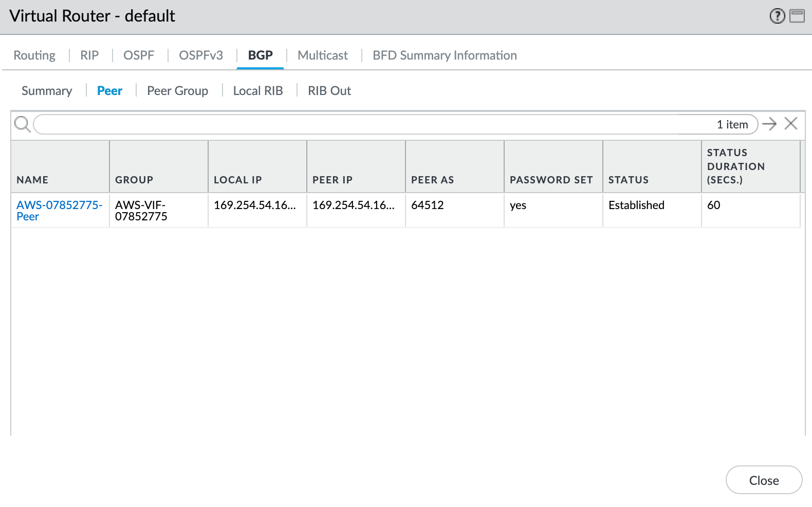Select the OSPF tab
Viewport: 812px width, 507px height.
(139, 55)
